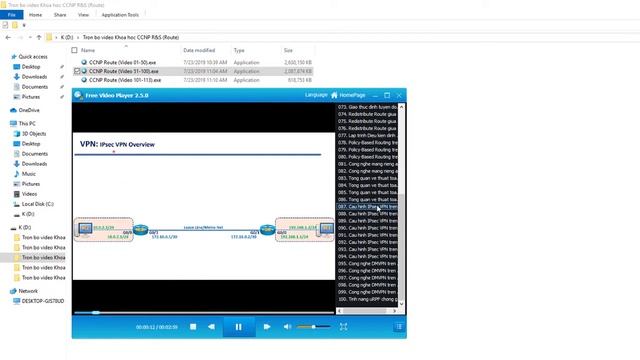
Task: Click playlist horizontal scroll right arrow
Action: pos(394,311)
